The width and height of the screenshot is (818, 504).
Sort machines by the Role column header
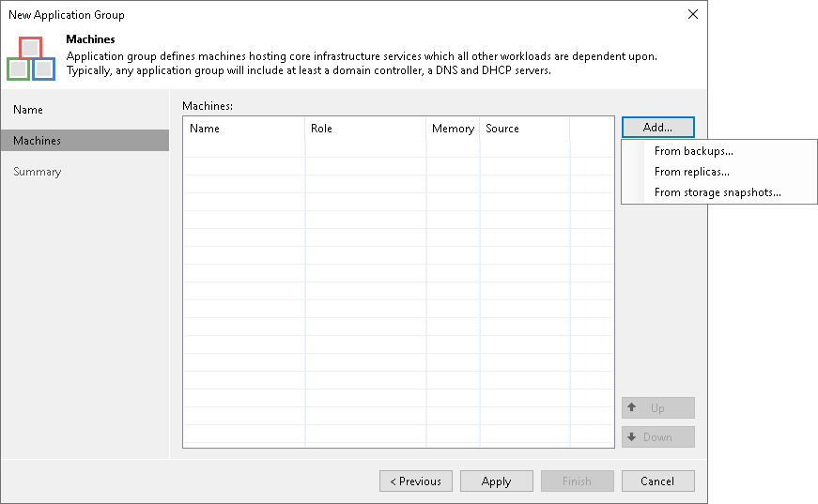coord(365,129)
